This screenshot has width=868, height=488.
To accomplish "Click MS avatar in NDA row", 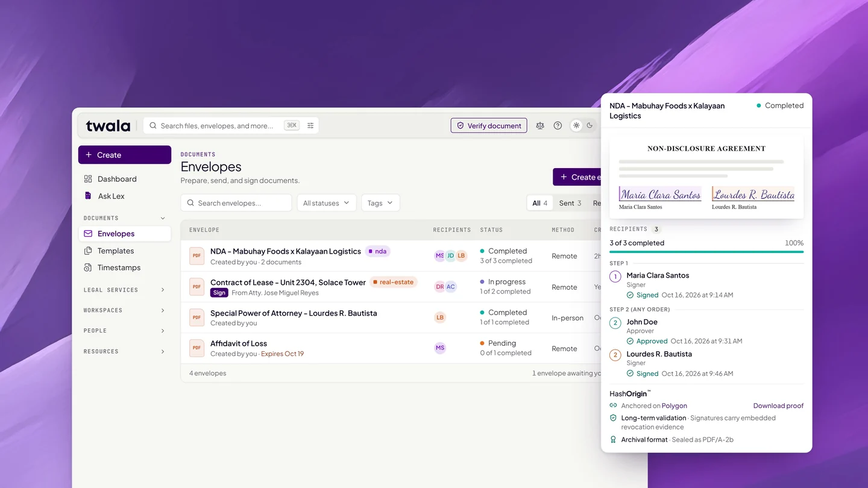I will coord(440,255).
